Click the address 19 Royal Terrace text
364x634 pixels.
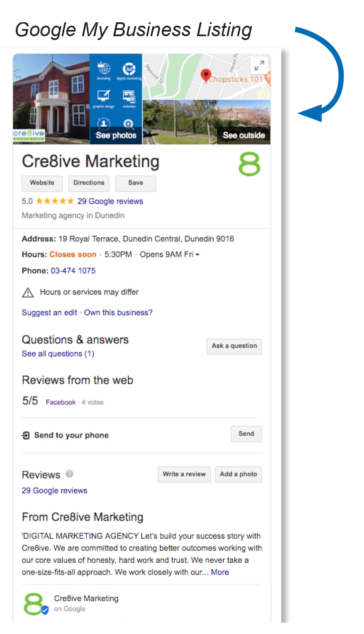coord(146,239)
